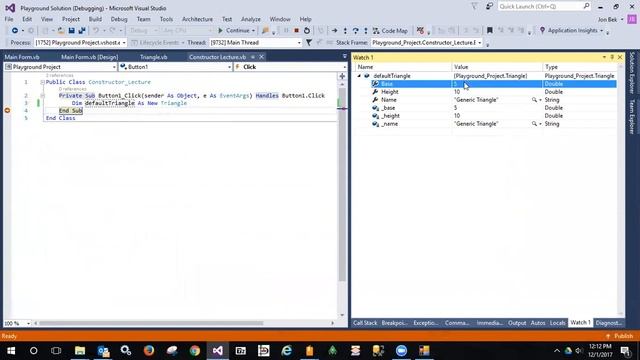Open the Build menu
Screen dimensions: 640x360
(x=95, y=19)
